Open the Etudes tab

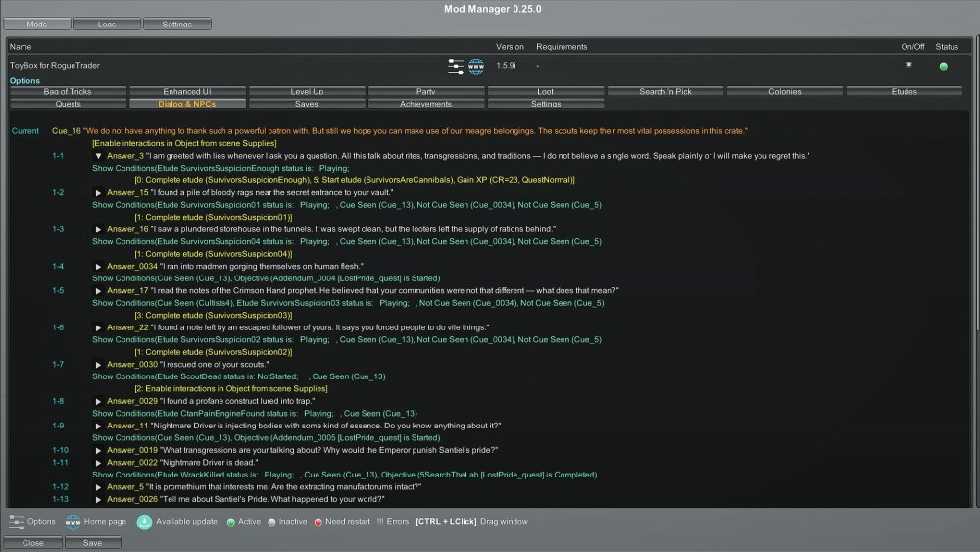click(x=904, y=92)
